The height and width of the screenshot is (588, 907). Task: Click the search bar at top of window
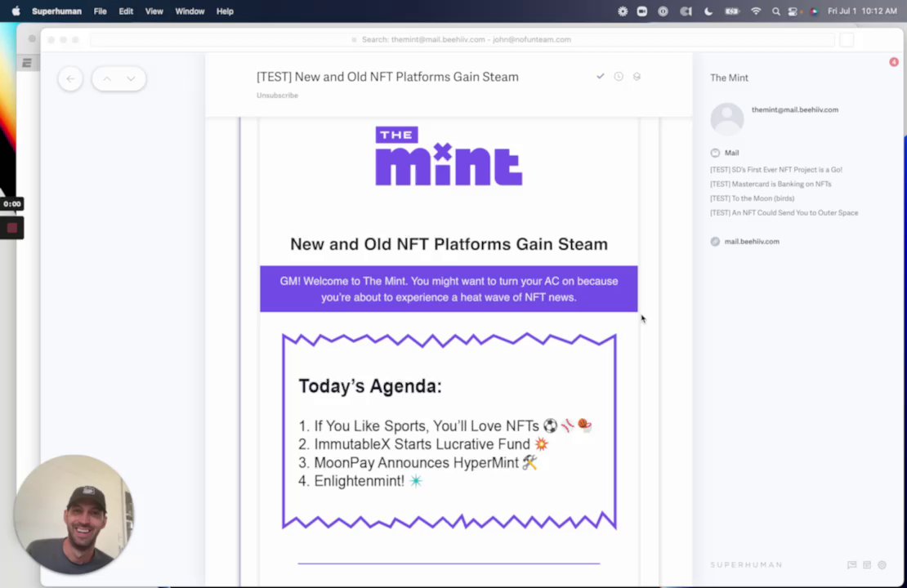click(x=462, y=39)
